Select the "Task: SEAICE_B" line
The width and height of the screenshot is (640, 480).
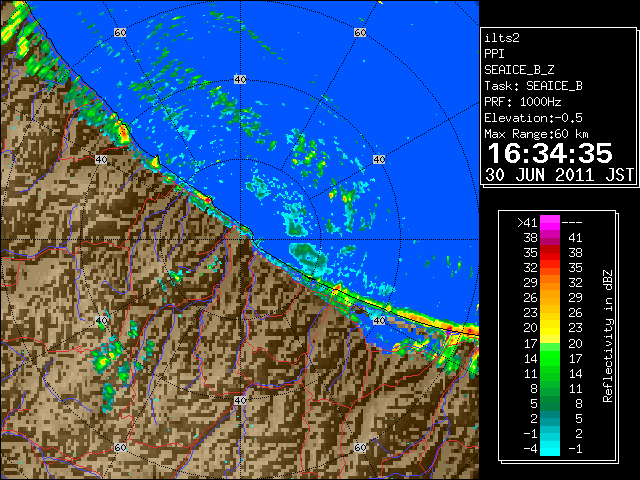coord(533,86)
